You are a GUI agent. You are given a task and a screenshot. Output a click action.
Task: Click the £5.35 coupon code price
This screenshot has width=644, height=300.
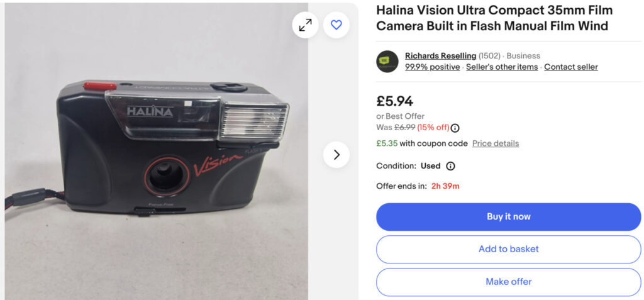click(387, 143)
